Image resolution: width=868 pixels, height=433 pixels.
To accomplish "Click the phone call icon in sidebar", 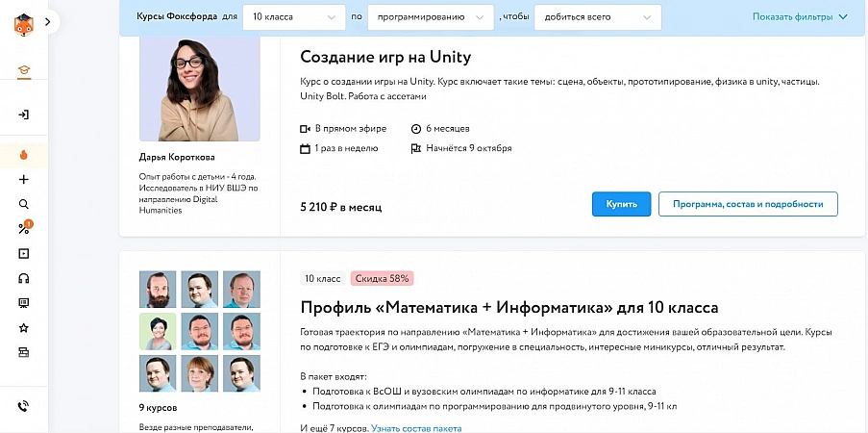I will [24, 405].
